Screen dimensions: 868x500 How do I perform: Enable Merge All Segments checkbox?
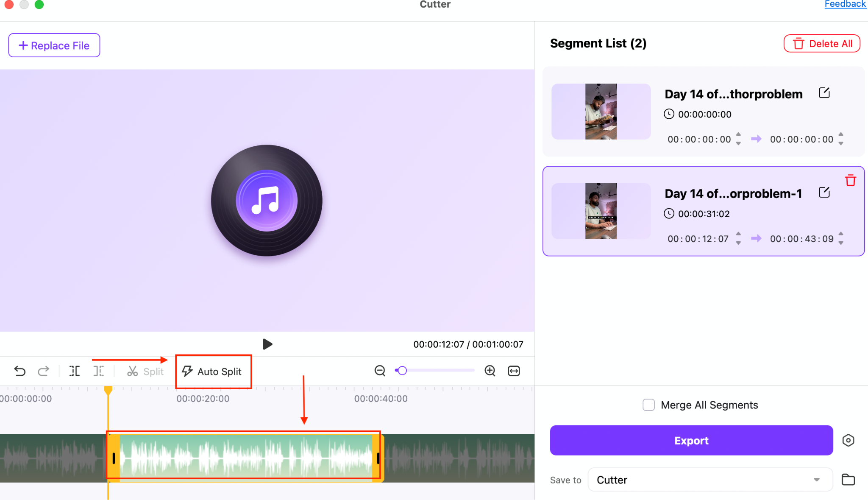648,405
